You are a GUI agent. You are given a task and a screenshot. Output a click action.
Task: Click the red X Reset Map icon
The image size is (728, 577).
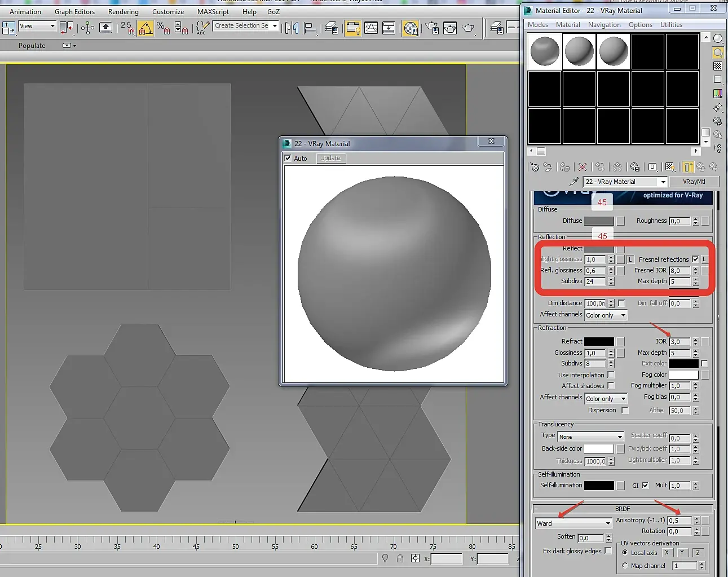point(583,167)
